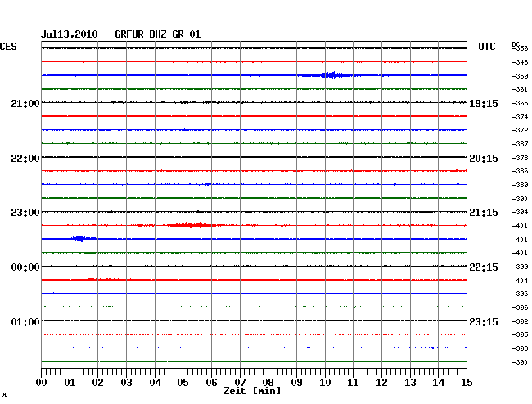Select the 21:00 local time label
Screen dimensions: 532x404
(x=25, y=103)
